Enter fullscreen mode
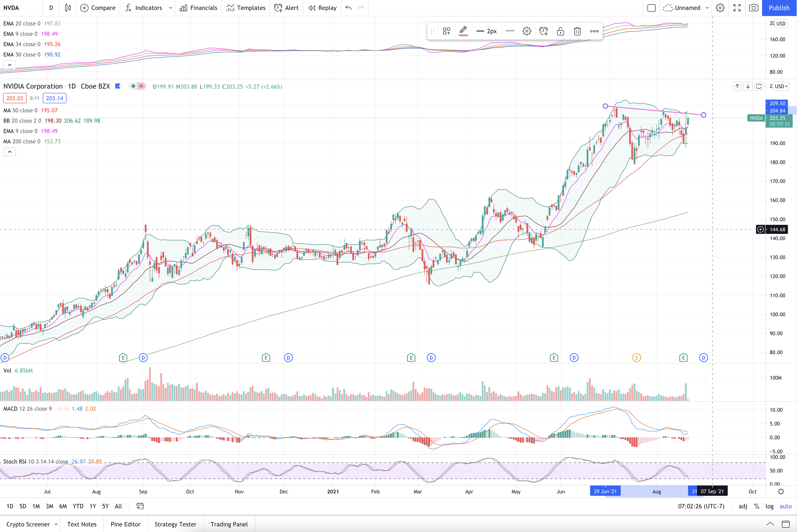 (x=737, y=8)
